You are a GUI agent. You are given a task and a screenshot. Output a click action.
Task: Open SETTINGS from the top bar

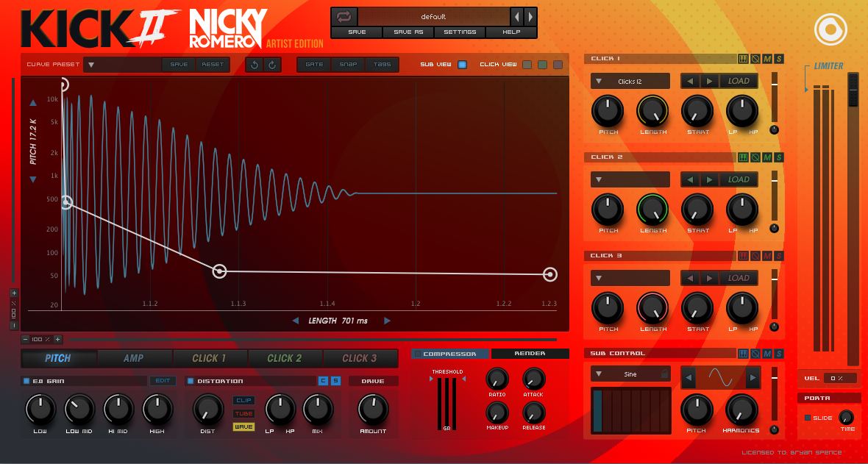tap(460, 32)
